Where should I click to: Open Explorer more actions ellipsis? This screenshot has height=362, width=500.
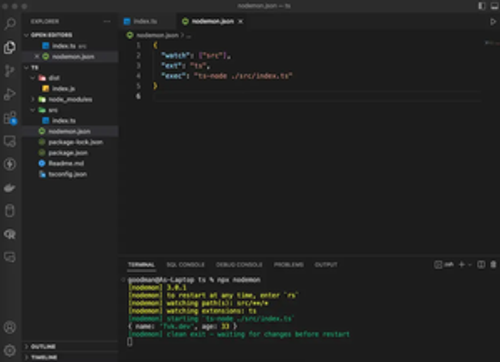click(x=107, y=21)
